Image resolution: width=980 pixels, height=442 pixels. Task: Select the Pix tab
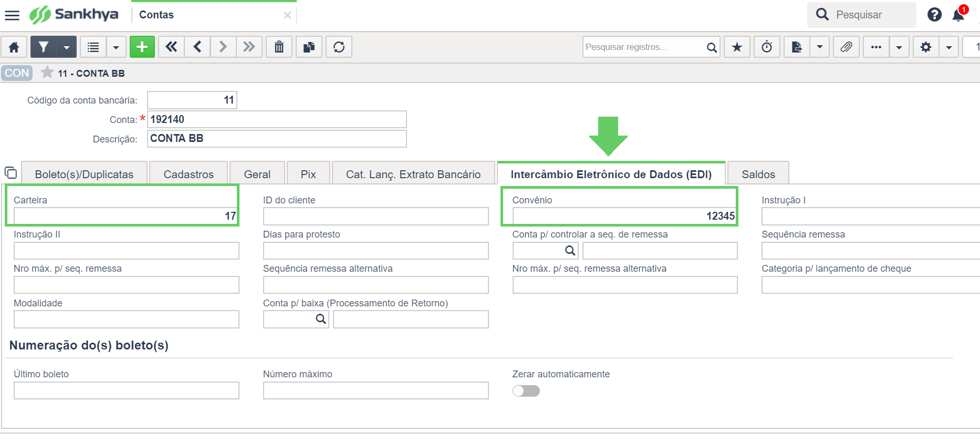(308, 174)
